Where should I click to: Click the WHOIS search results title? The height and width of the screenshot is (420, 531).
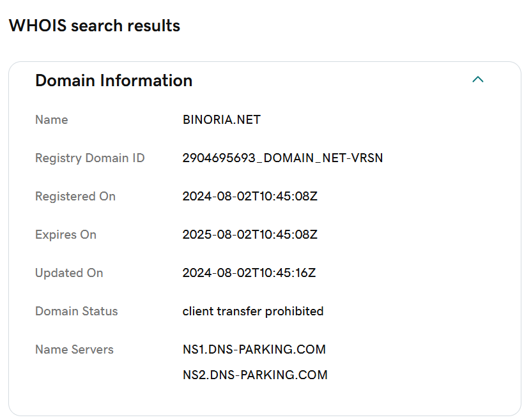95,26
